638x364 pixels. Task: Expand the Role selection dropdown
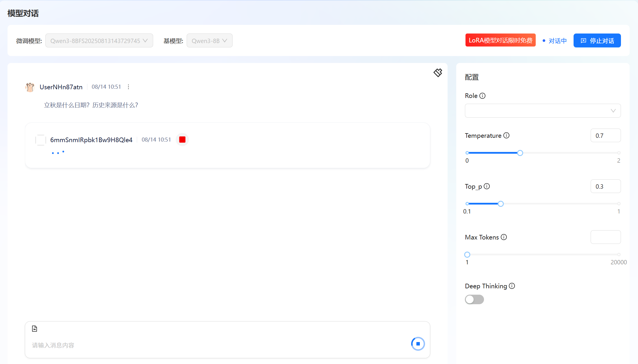[x=542, y=111]
